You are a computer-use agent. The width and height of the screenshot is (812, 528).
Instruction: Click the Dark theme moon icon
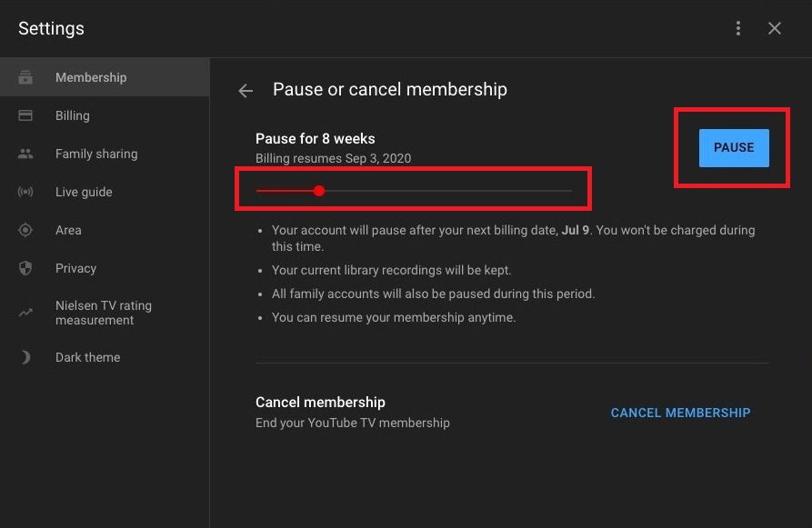[25, 357]
